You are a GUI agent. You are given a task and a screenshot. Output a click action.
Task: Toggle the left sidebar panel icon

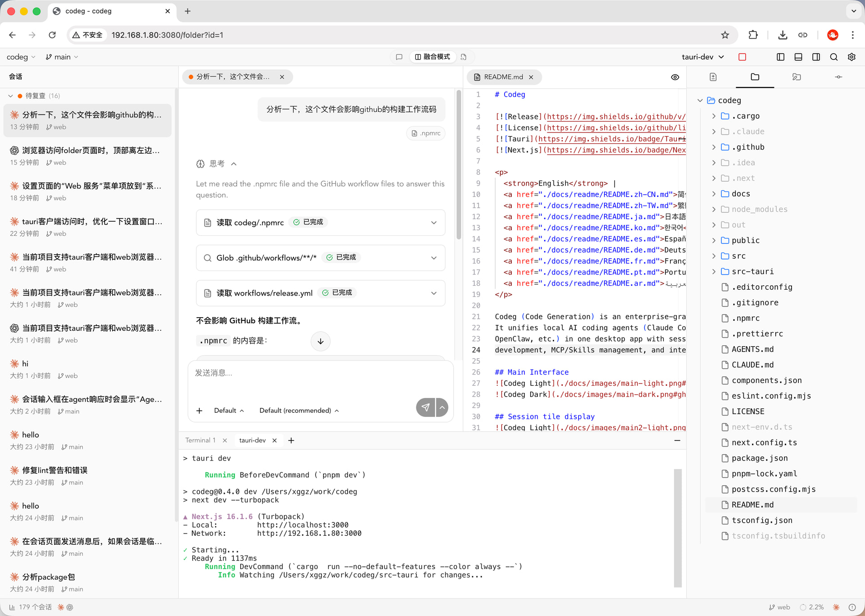click(781, 57)
